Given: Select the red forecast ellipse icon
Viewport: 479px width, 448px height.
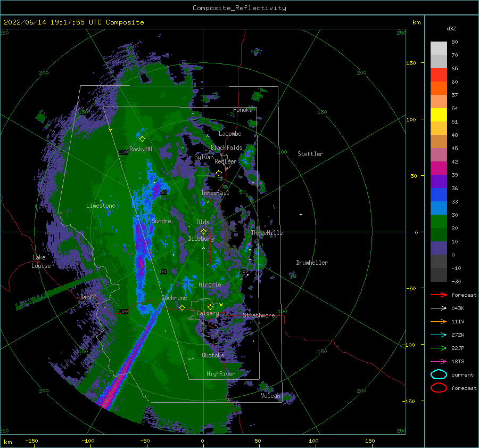Looking at the screenshot, I should click(x=439, y=388).
